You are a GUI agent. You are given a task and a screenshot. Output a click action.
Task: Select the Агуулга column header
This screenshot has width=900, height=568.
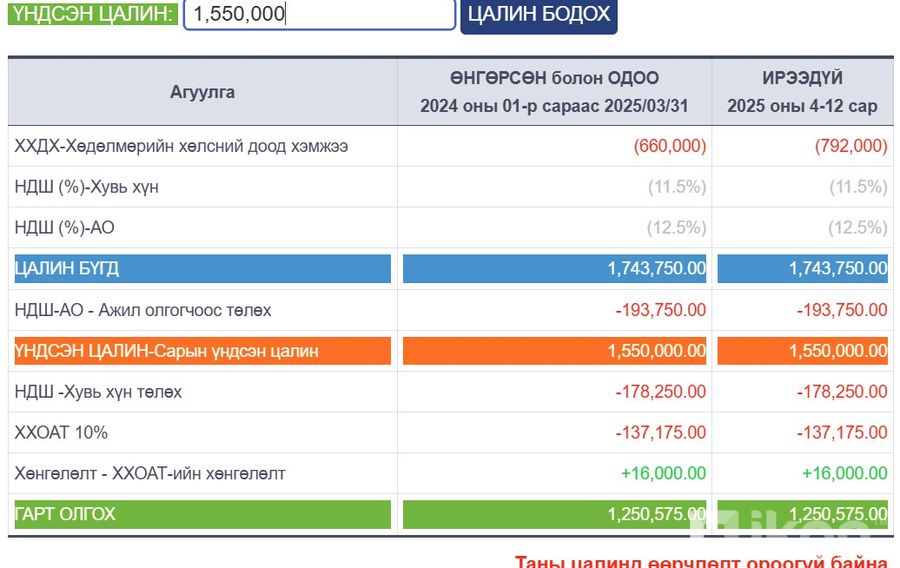point(202,92)
